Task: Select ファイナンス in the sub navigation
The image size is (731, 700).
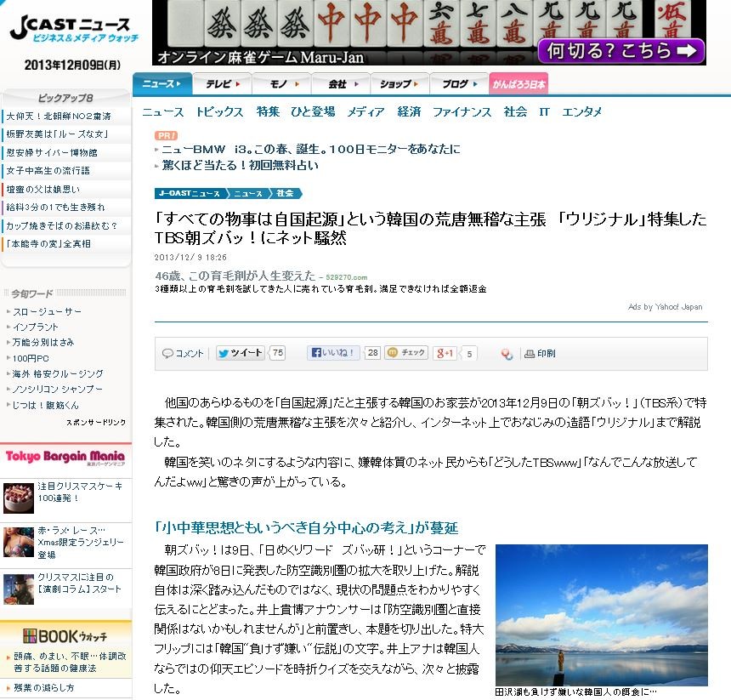Action: click(462, 112)
